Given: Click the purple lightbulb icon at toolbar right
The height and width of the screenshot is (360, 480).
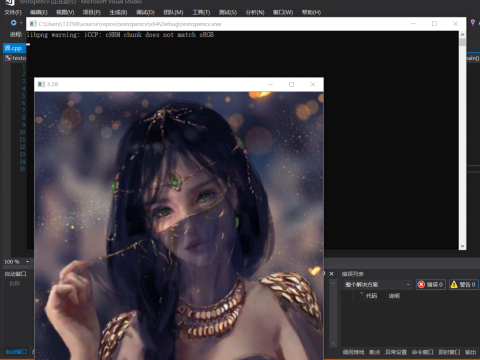Looking at the screenshot, I should coord(473,22).
